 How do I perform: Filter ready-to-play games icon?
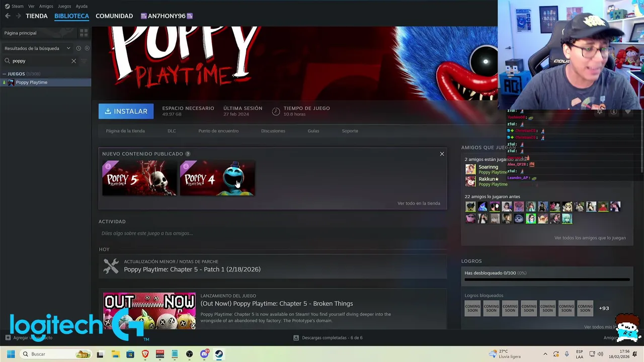(x=87, y=48)
